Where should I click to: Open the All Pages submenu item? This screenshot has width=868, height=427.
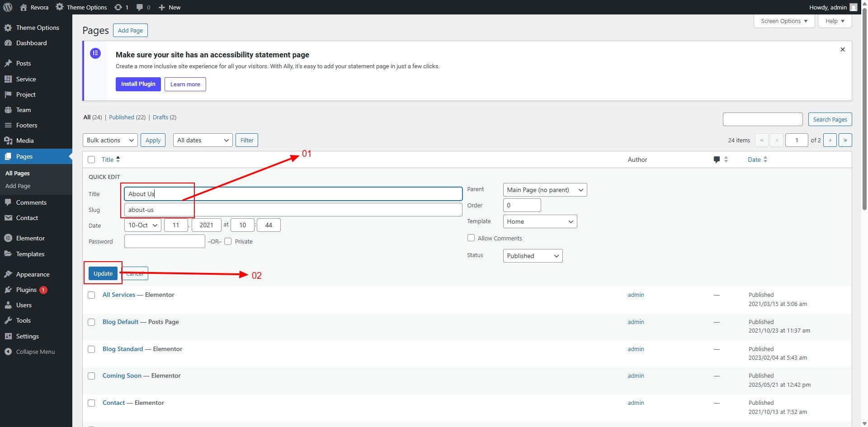[18, 173]
